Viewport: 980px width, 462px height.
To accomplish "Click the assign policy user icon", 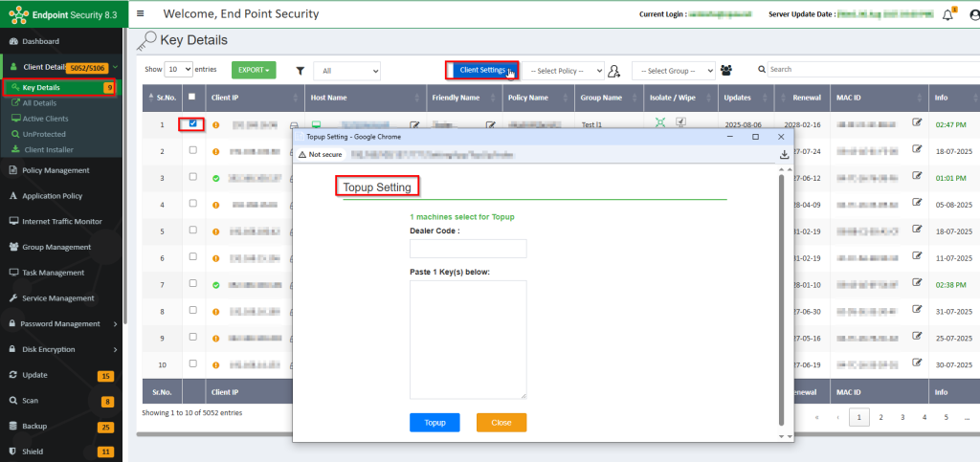I will tap(614, 70).
